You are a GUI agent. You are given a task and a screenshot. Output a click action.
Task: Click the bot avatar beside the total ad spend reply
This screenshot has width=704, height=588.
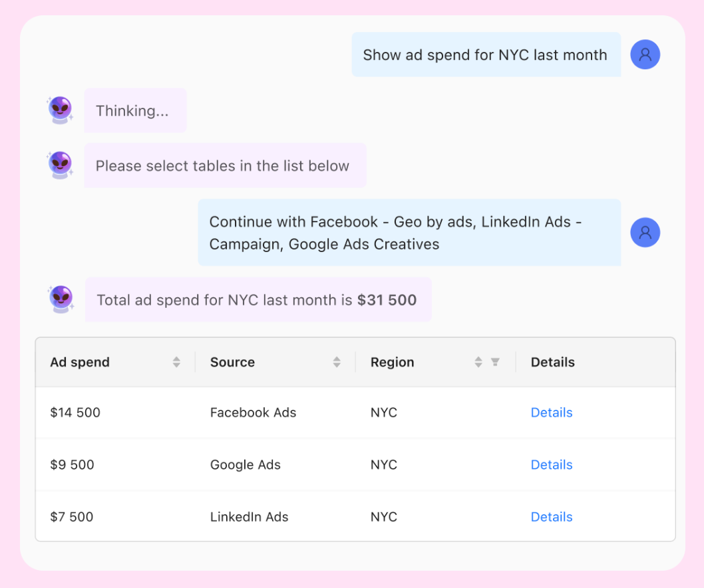point(60,299)
